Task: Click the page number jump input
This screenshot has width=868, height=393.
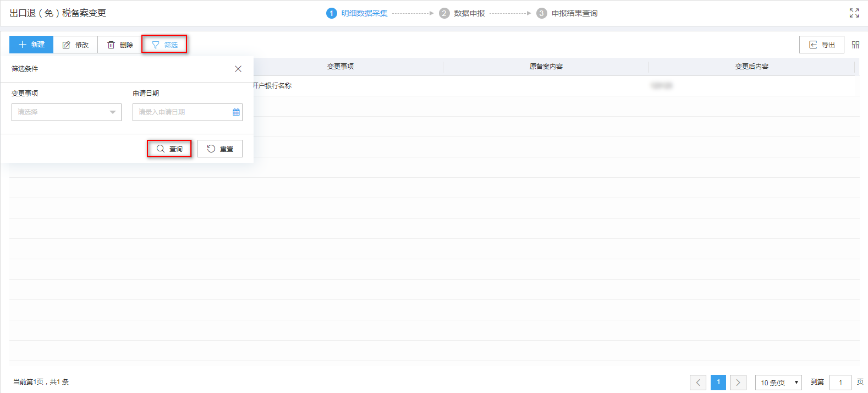Action: [840, 383]
